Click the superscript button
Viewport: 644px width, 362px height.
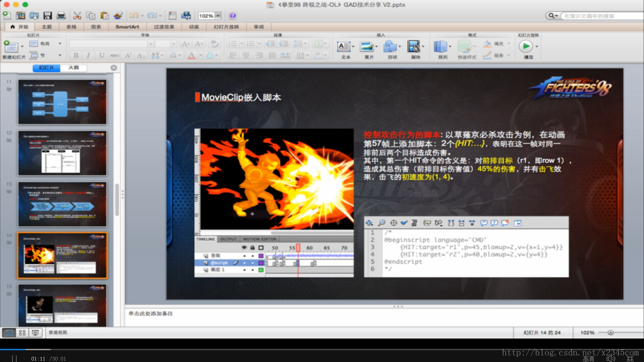click(x=128, y=56)
